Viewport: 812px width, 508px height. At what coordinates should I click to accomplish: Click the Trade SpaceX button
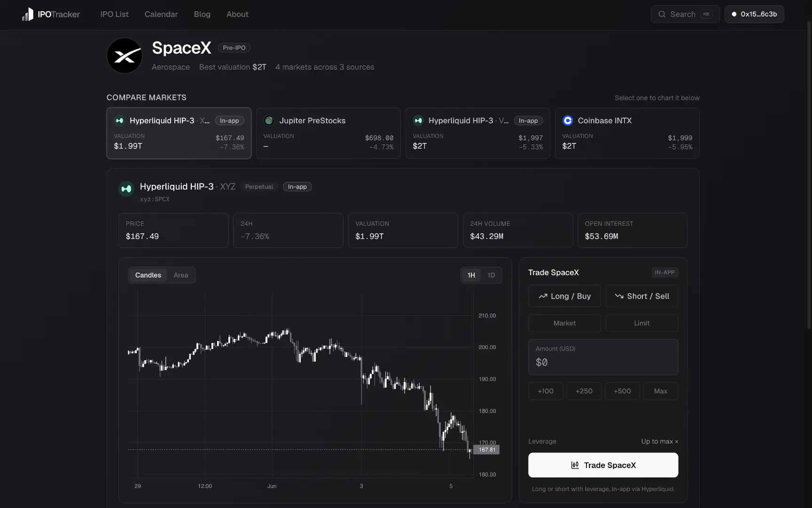603,465
